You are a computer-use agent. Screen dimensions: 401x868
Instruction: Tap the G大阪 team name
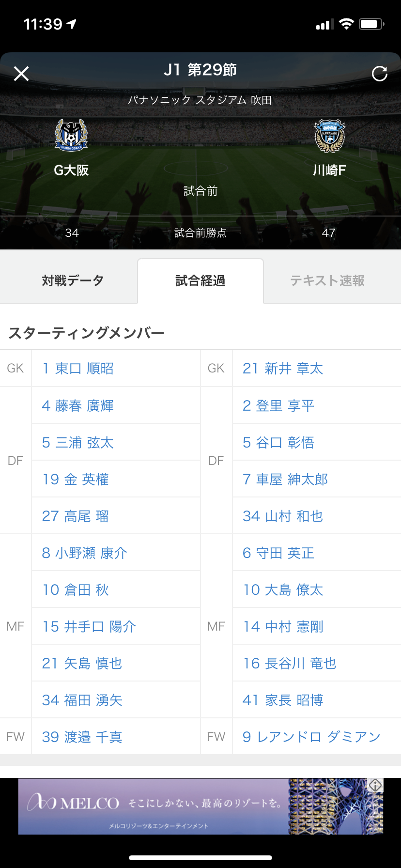pyautogui.click(x=71, y=170)
